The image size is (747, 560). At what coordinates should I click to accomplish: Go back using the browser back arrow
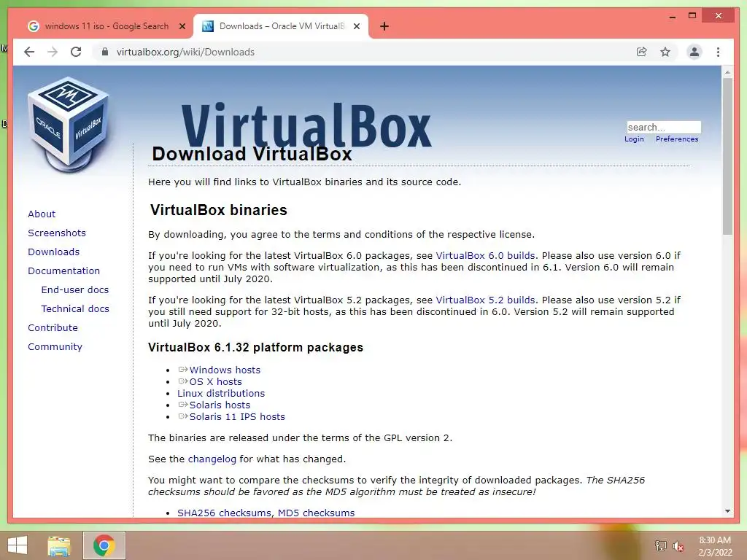pyautogui.click(x=29, y=52)
